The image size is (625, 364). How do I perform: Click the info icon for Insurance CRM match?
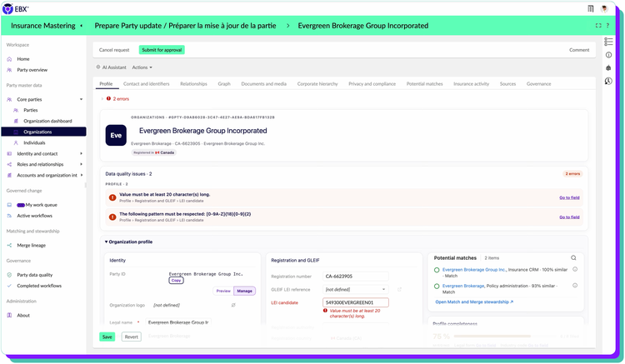(575, 269)
